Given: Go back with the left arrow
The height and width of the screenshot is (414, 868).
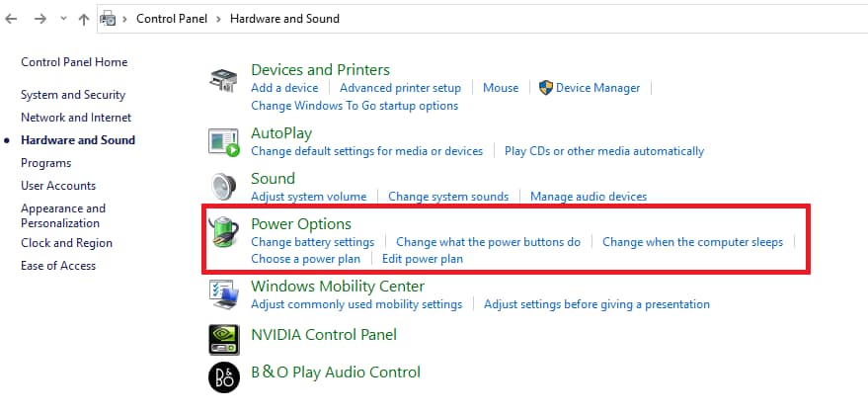Looking at the screenshot, I should [12, 19].
